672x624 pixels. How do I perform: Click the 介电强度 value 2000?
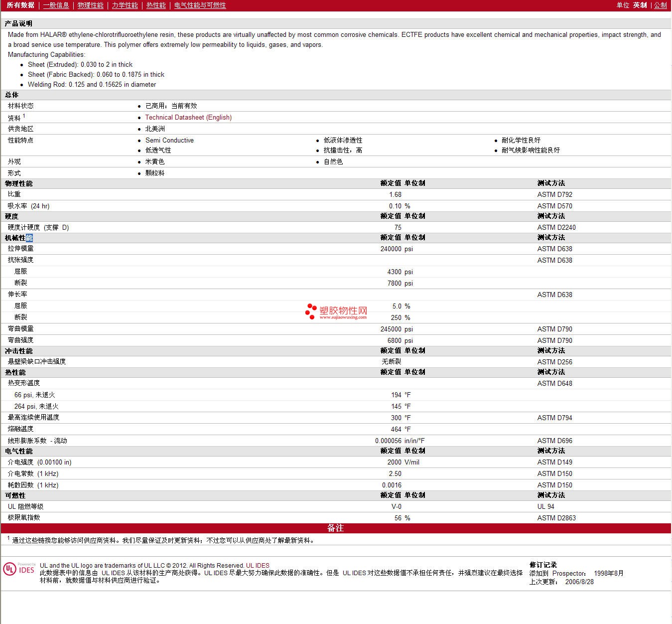click(x=394, y=462)
